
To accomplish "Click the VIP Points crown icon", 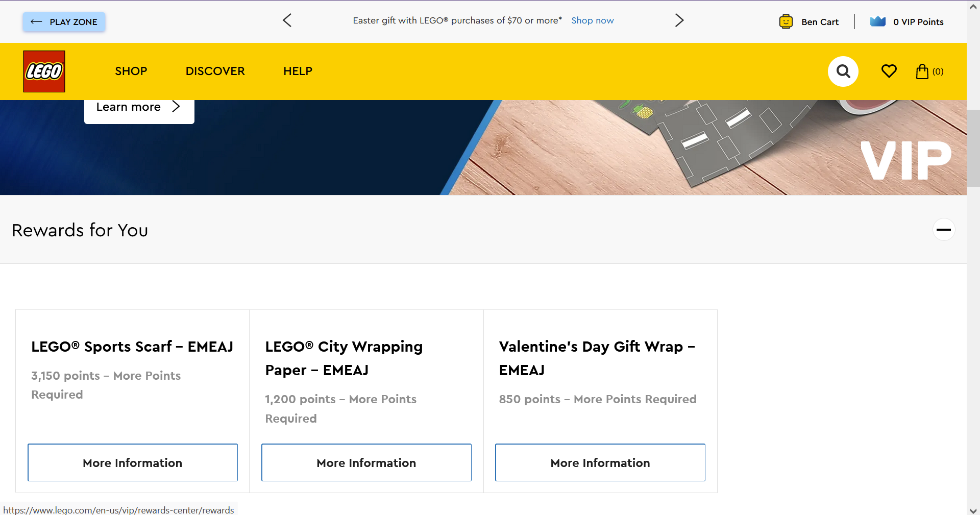I will pos(878,21).
